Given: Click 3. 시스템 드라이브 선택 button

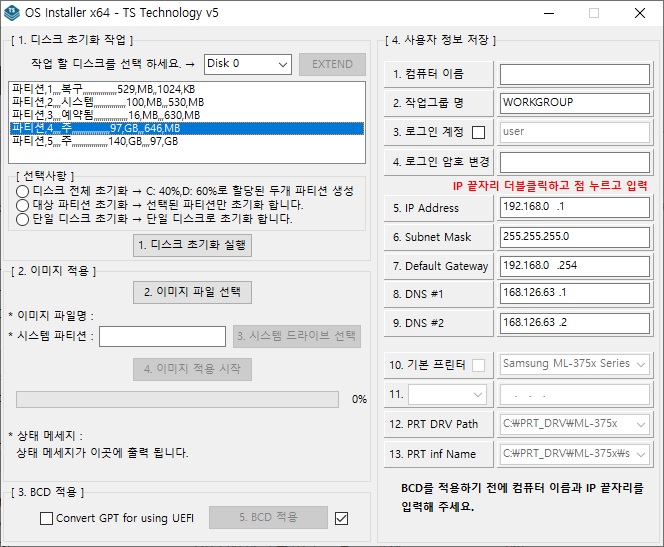Looking at the screenshot, I should 297,336.
